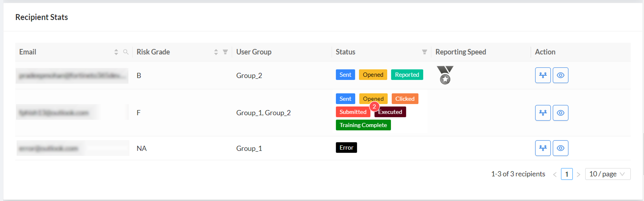Viewport: 644px width, 201px height.
Task: Click the black Error status tag
Action: 346,148
